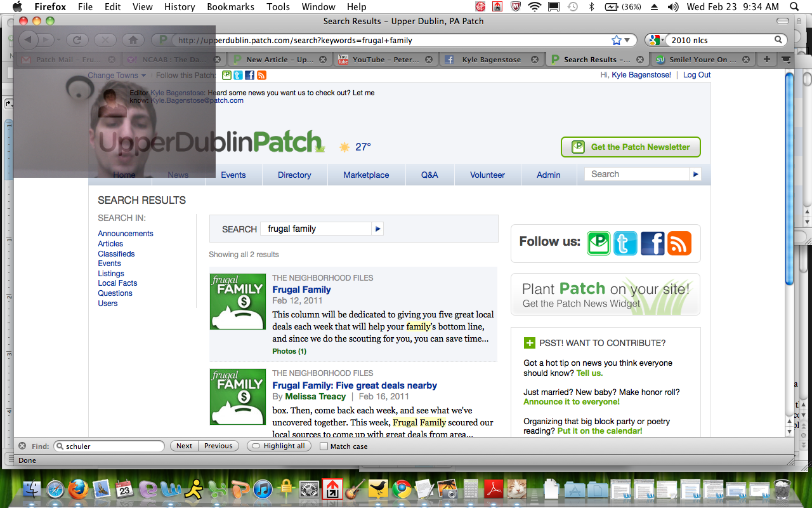The height and width of the screenshot is (508, 812).
Task: Click Get the Patch Newsletter button
Action: pyautogui.click(x=631, y=147)
